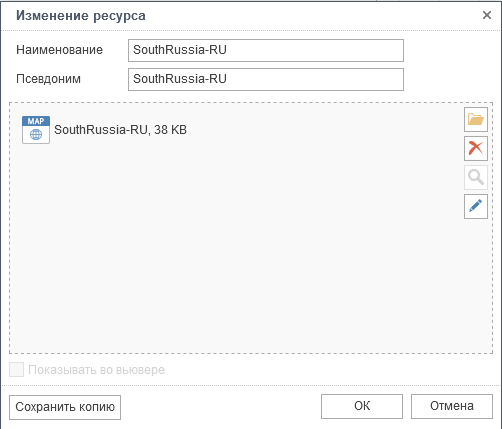Confirm with the OK button
The image size is (502, 429).
tap(362, 406)
